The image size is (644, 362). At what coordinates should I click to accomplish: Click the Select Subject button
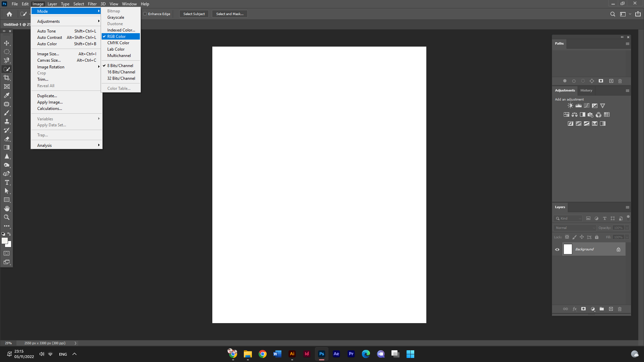tap(194, 14)
